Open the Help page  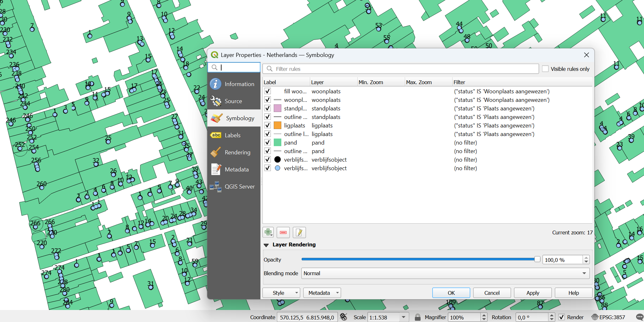pyautogui.click(x=573, y=293)
